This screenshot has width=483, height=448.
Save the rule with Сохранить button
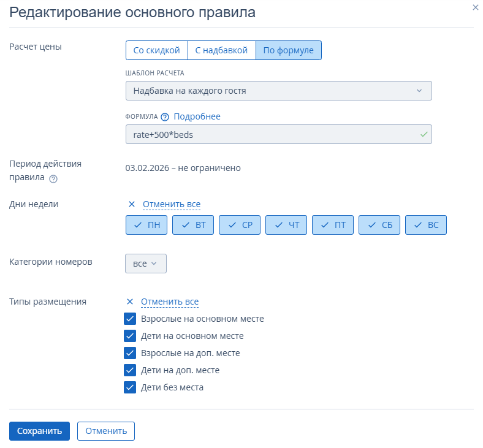point(39,431)
